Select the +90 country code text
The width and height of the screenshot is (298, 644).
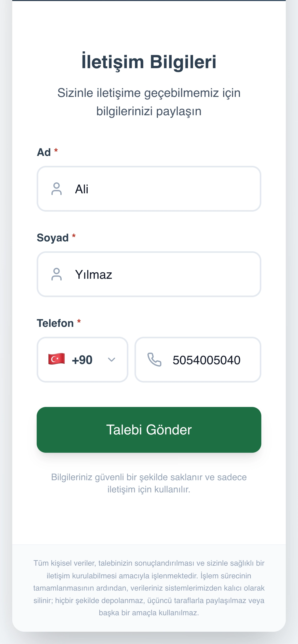pos(82,360)
